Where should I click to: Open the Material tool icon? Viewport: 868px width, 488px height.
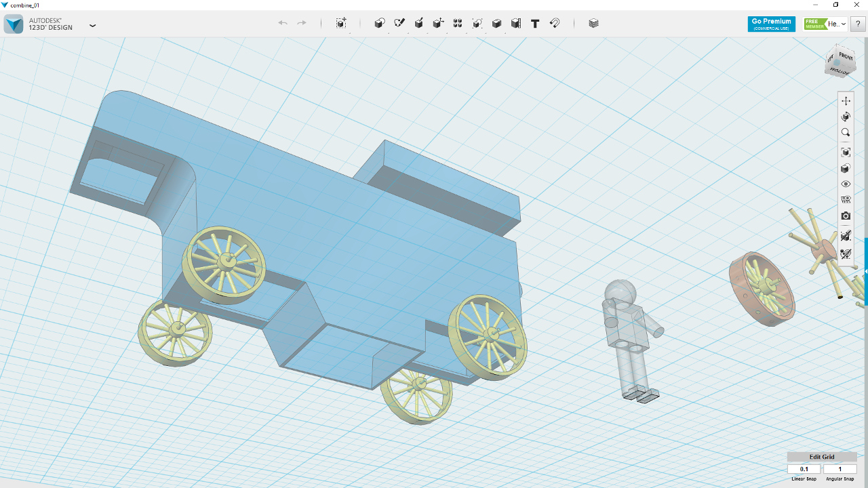(x=594, y=23)
